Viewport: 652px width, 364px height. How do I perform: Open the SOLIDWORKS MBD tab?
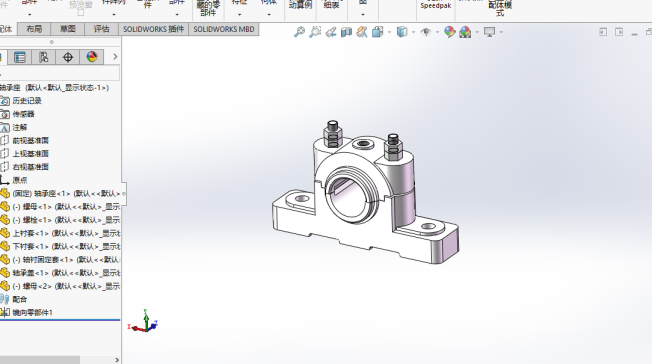tap(224, 29)
